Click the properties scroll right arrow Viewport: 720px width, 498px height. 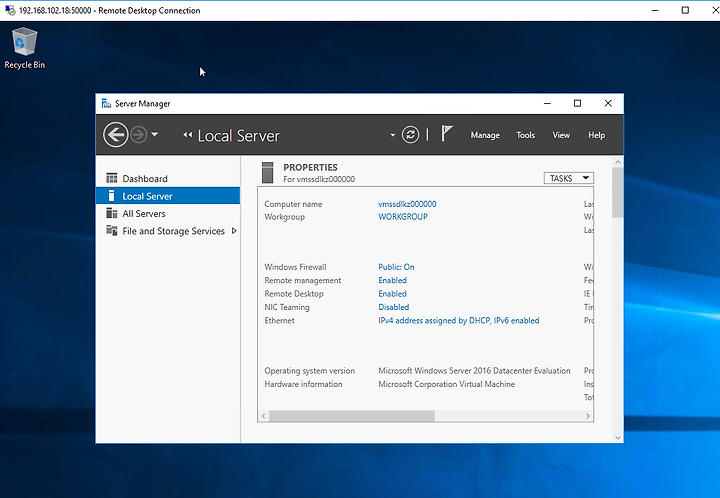point(588,416)
